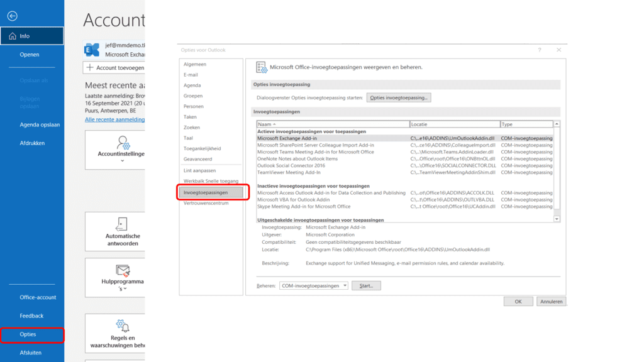644x362 pixels.
Task: Select Microsoft Exchange Add-in row
Action: tap(404, 138)
